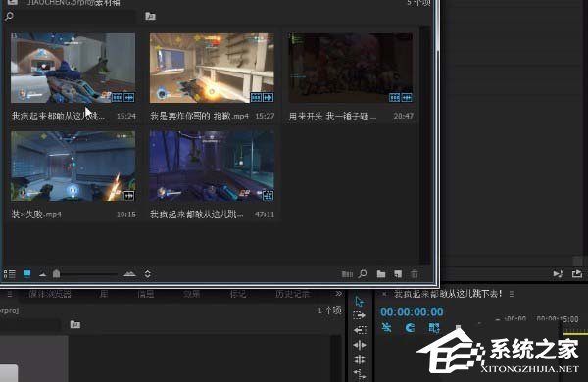Click the Export Frame icon in monitor
This screenshot has width=588, height=382.
coord(577,274)
